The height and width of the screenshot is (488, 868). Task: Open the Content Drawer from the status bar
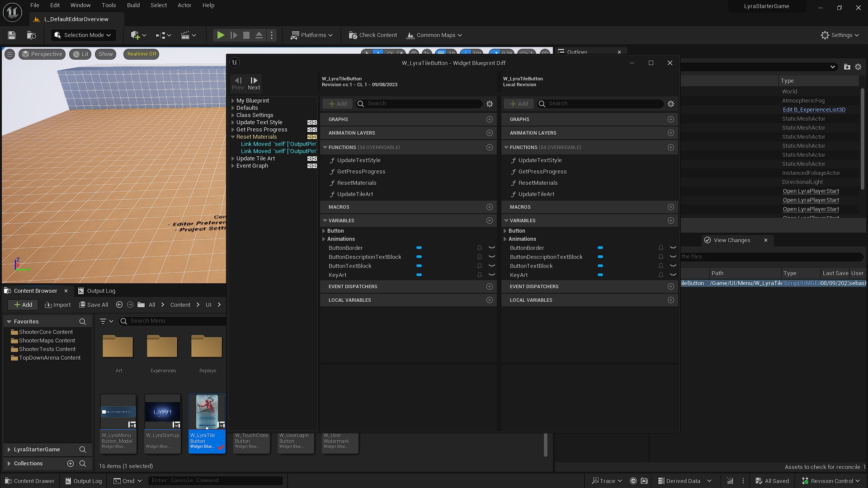point(29,480)
